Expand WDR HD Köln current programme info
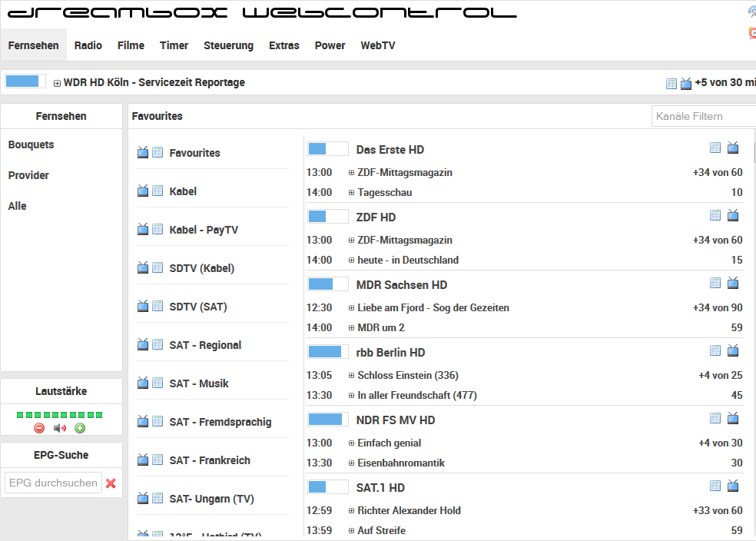This screenshot has width=756, height=541. (57, 83)
